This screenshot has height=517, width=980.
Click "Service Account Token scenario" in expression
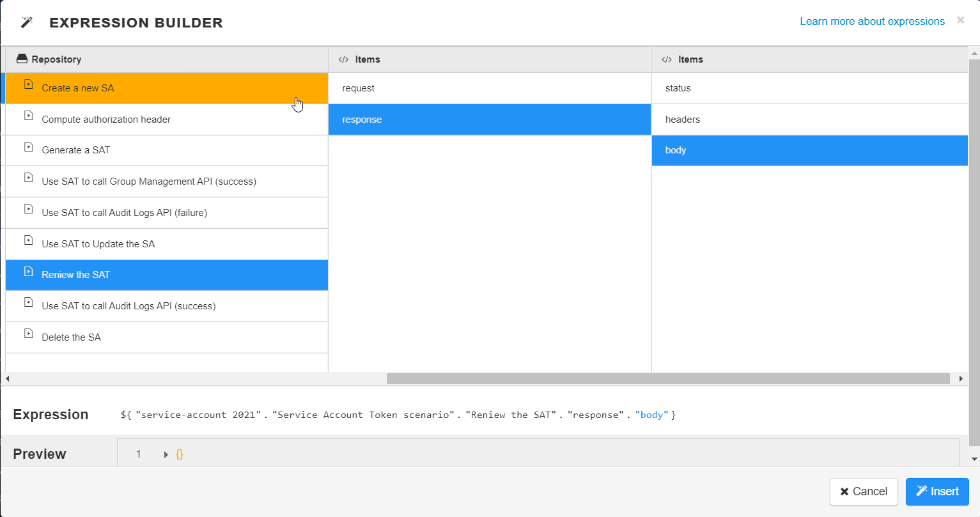tap(364, 415)
